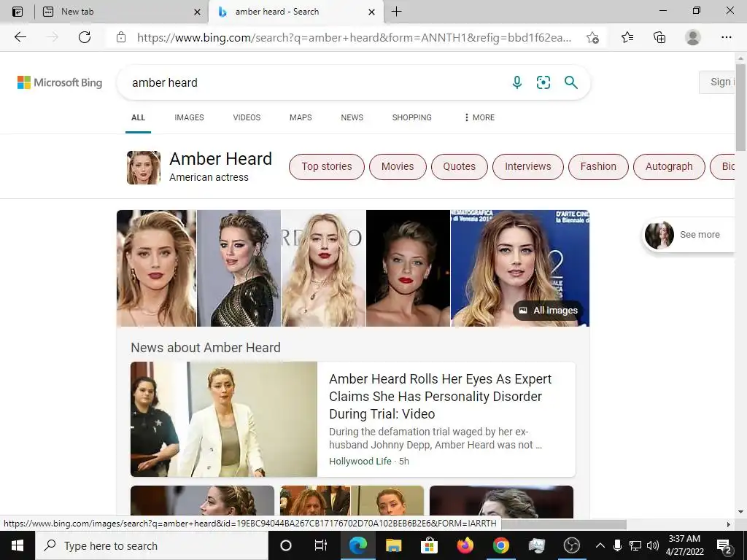
Task: Open Edge Settings and more menu
Action: 726,37
